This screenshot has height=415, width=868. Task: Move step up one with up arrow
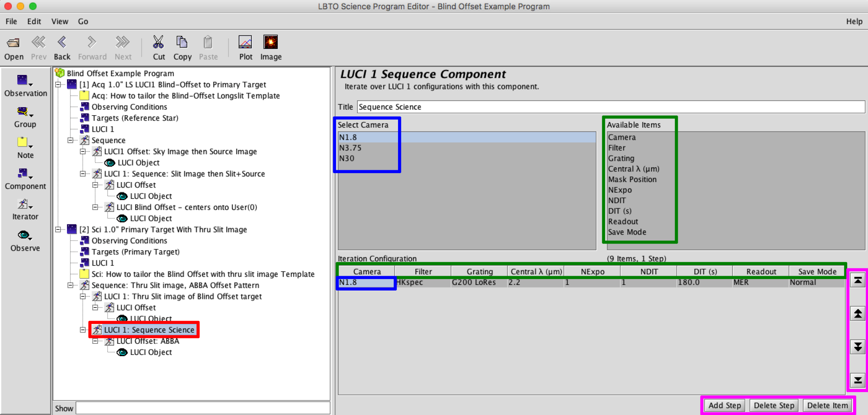(858, 313)
